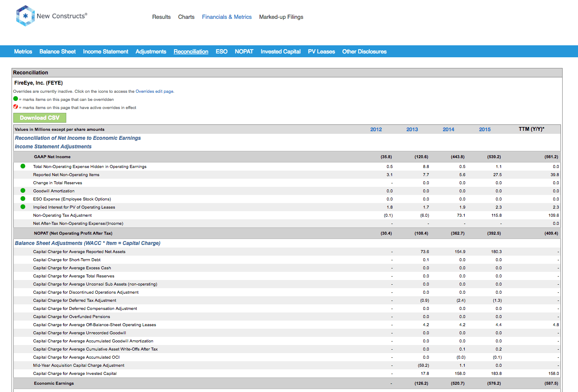This screenshot has width=578, height=392.
Task: Click the 2013 column header link
Action: coord(412,129)
